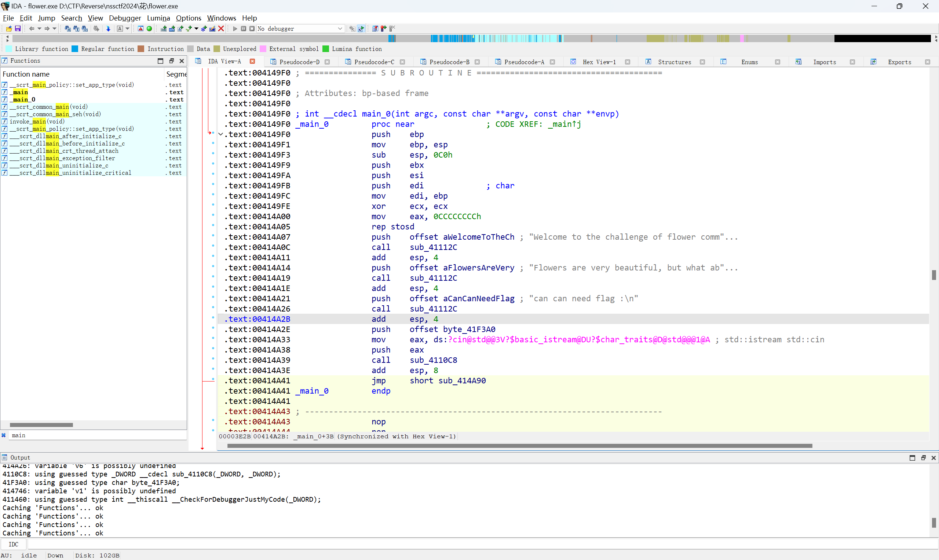Click the Save database icon
This screenshot has height=560, width=939.
click(17, 29)
